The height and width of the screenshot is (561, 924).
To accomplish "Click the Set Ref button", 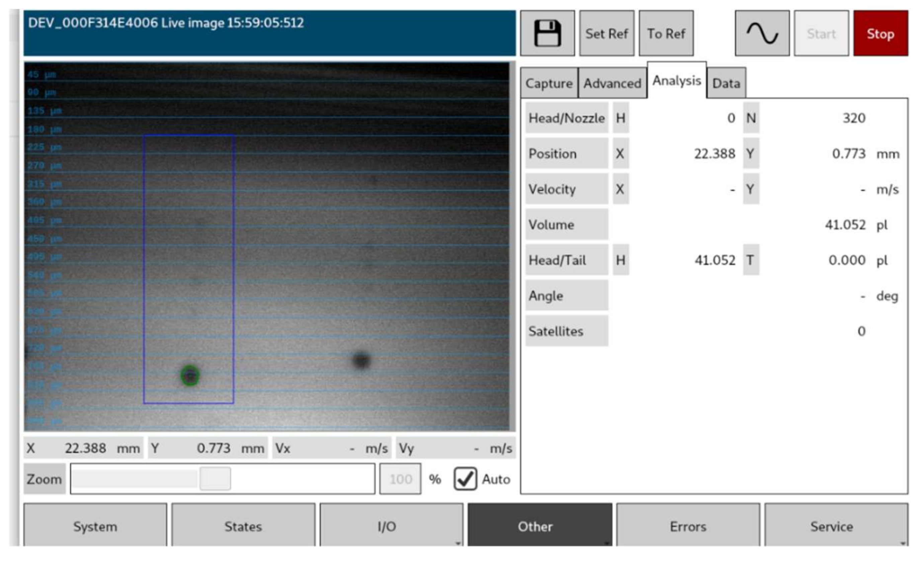I will [606, 33].
